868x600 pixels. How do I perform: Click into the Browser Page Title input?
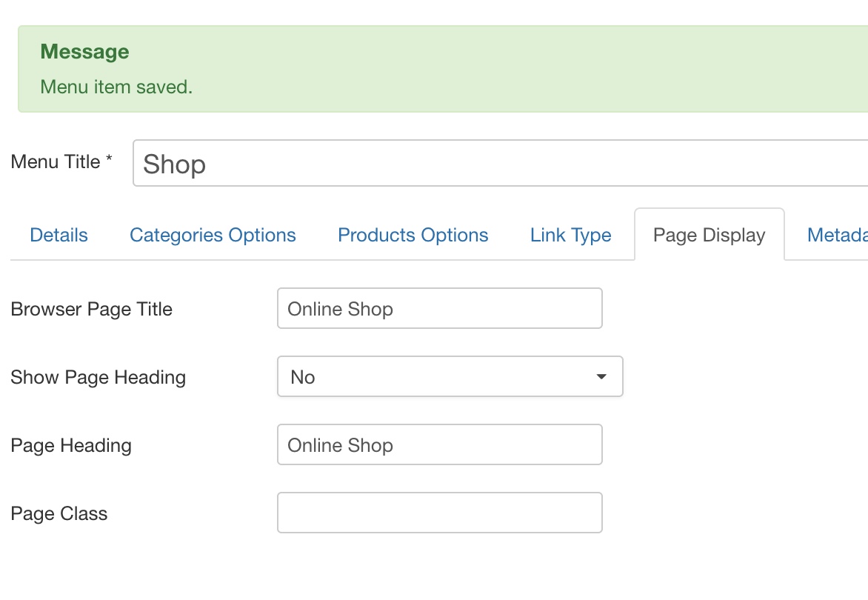[x=439, y=309]
